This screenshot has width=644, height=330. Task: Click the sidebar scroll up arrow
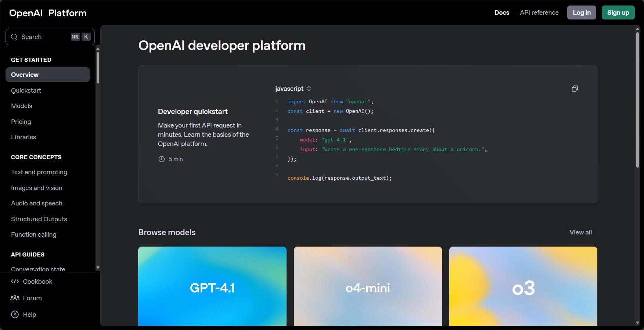pos(98,49)
